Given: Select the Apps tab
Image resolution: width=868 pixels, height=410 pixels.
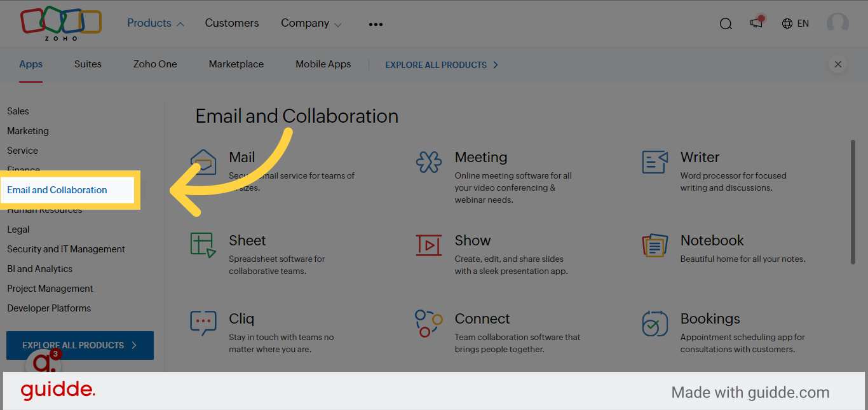Looking at the screenshot, I should pos(31,64).
